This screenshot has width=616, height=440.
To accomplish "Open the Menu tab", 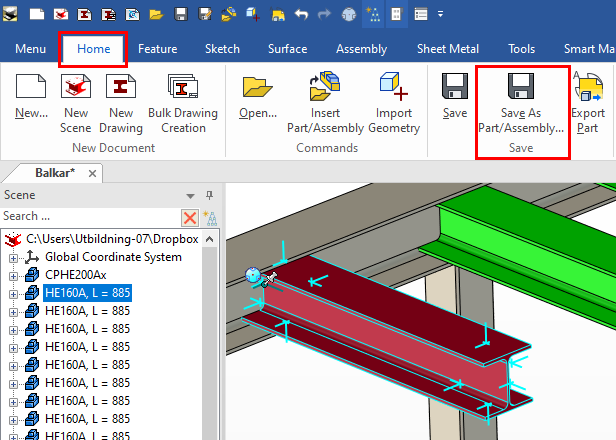I will [x=30, y=49].
